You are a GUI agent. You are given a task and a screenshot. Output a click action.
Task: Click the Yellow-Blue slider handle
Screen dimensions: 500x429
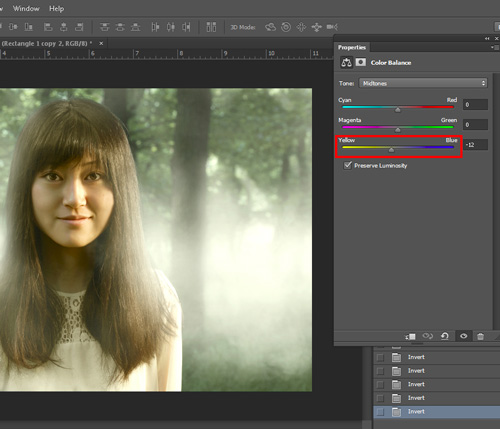(391, 150)
